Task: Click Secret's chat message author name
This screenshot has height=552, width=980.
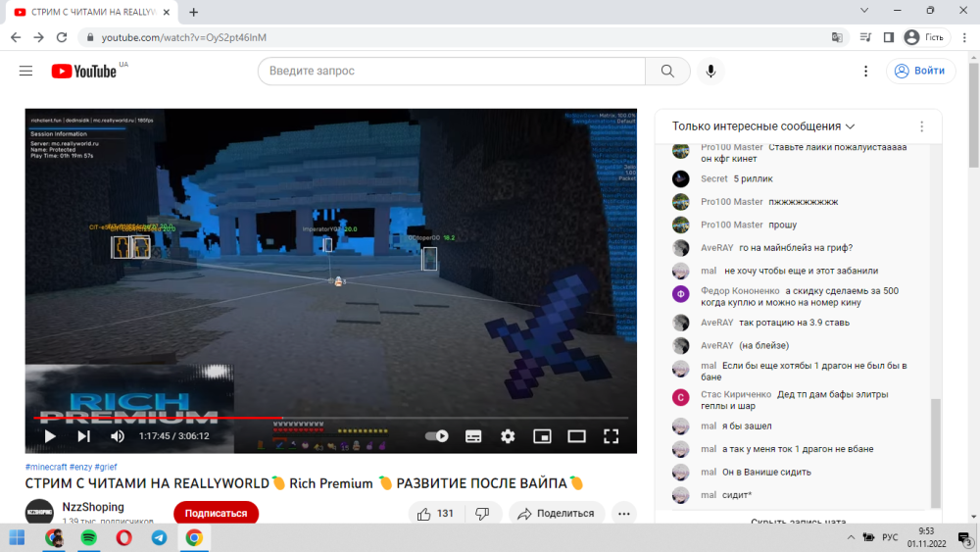Action: (713, 178)
